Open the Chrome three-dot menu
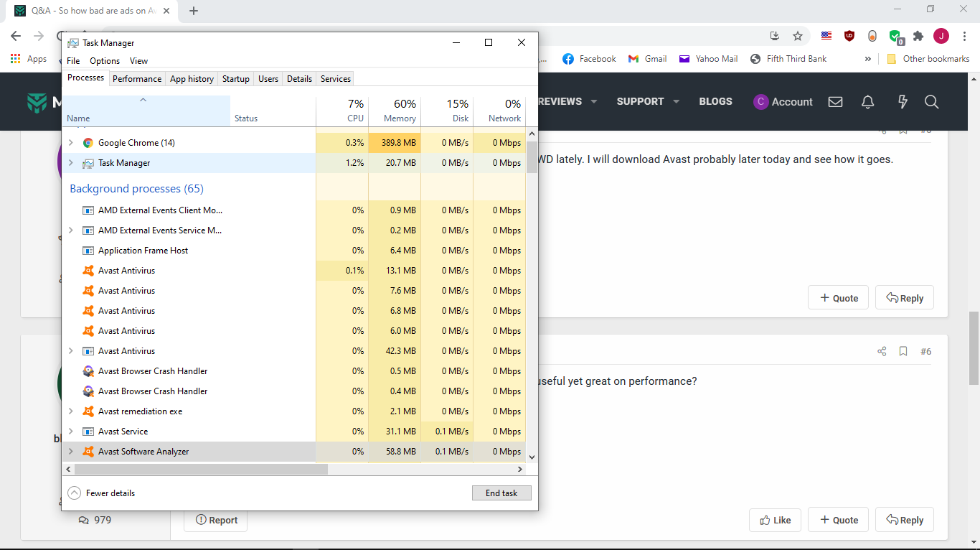 [x=964, y=36]
